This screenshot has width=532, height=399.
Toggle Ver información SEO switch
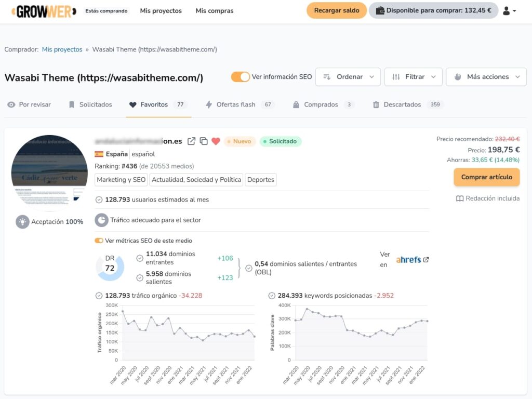click(240, 77)
